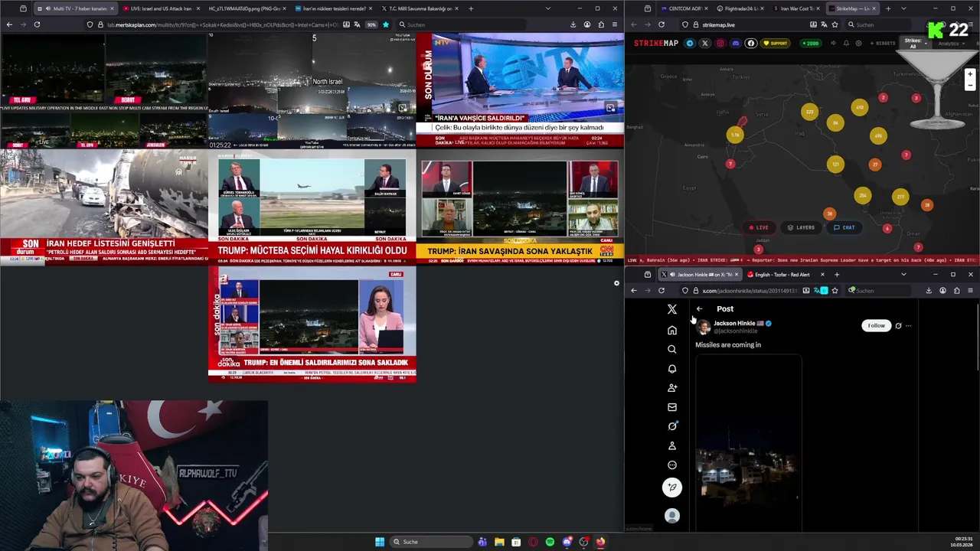Open StrikeMap X (Twitter) link icon
This screenshot has width=980, height=551.
coord(705,44)
